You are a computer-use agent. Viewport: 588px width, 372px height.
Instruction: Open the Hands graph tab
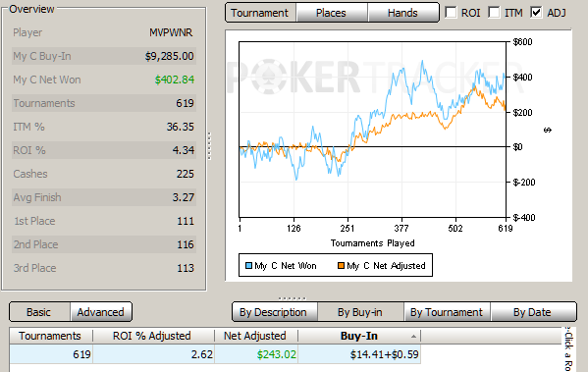click(x=402, y=13)
